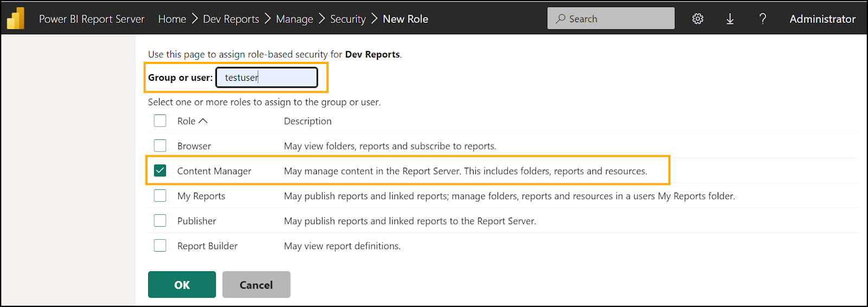
Task: Open the Manage breadcrumb link
Action: pos(295,19)
